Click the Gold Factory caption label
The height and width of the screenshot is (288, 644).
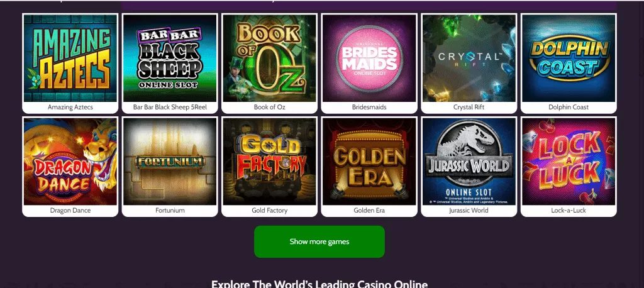tap(269, 211)
